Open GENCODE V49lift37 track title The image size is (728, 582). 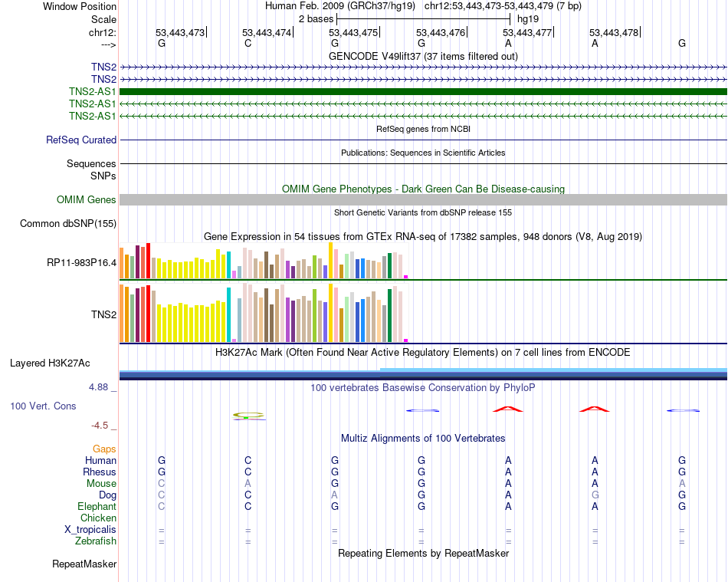click(423, 56)
